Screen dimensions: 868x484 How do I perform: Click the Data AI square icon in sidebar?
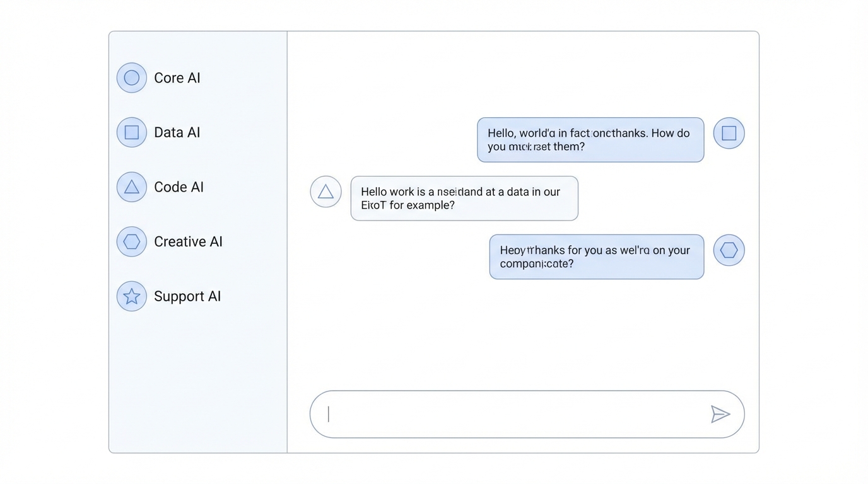click(132, 132)
